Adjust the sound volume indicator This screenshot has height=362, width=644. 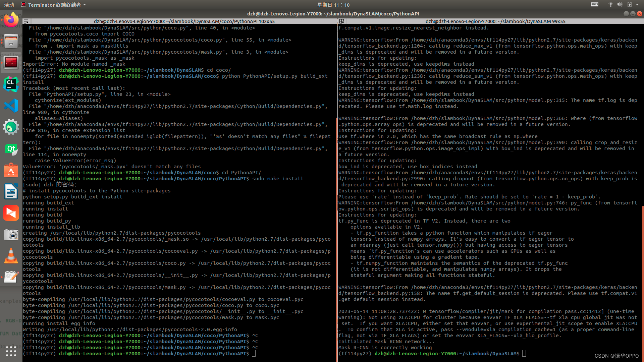click(620, 5)
